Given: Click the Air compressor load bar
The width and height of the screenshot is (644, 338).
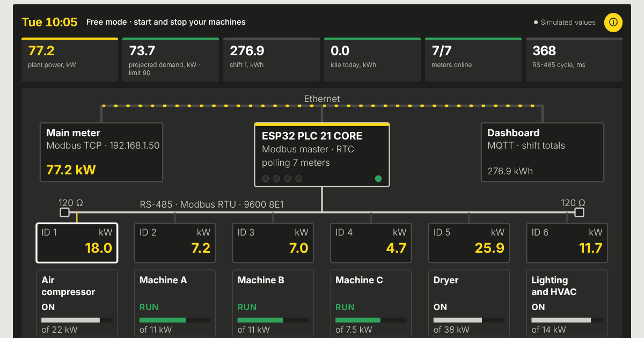Looking at the screenshot, I should click(x=77, y=320).
